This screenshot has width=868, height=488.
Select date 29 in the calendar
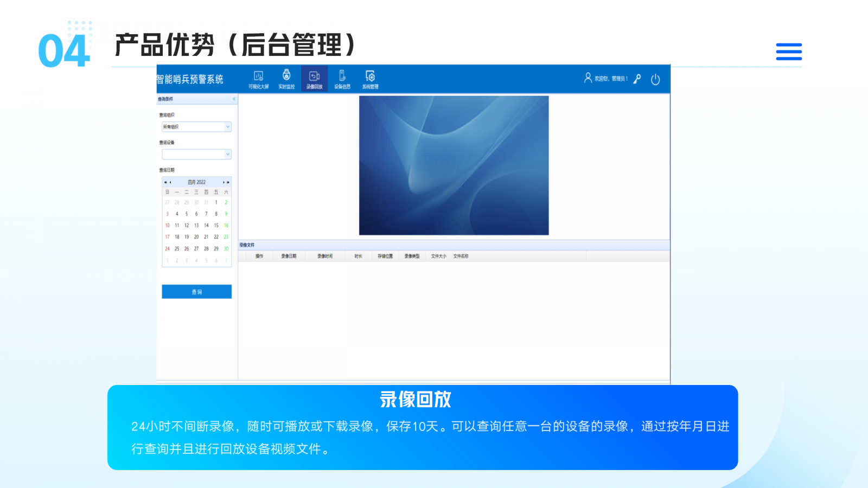coord(216,249)
